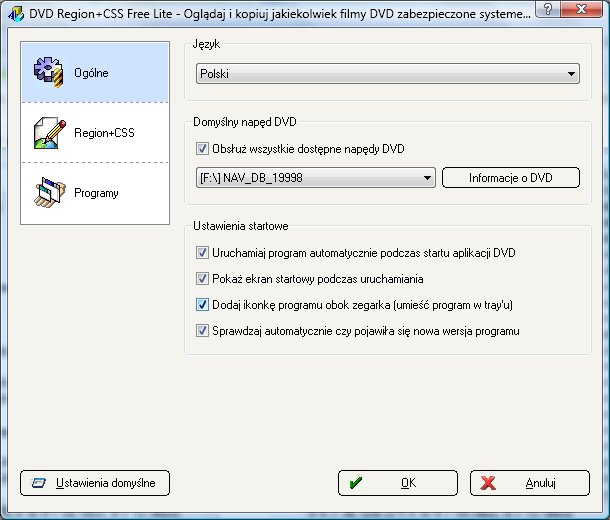The image size is (610, 520).
Task: Click the window title text
Action: 280,14
